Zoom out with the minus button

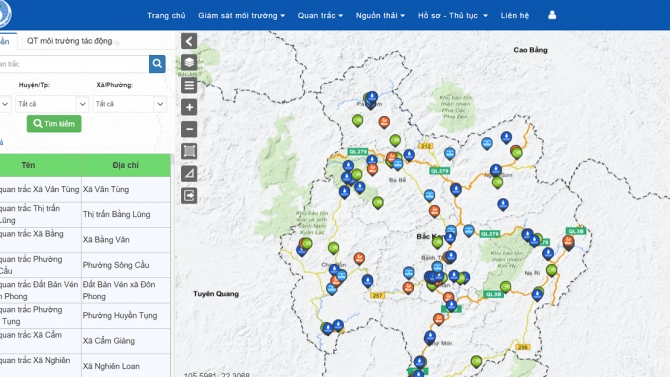coord(189,129)
